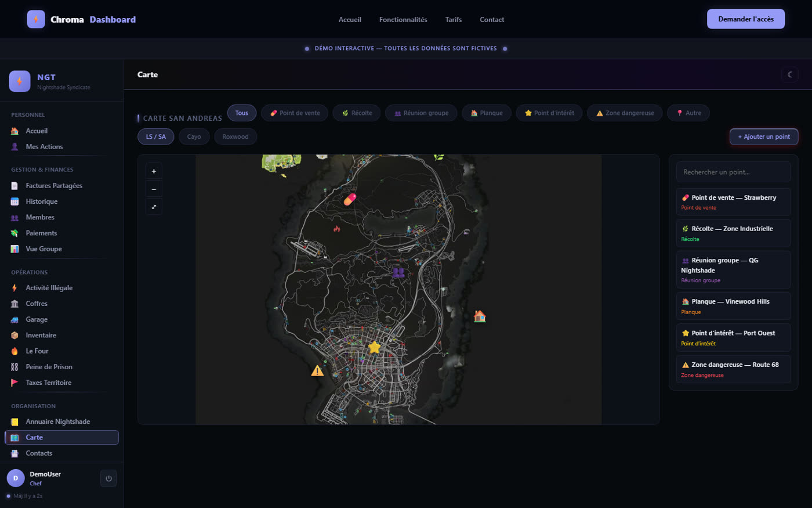Click Ajouter un point button
Viewport: 812px width, 508px height.
pyautogui.click(x=764, y=136)
